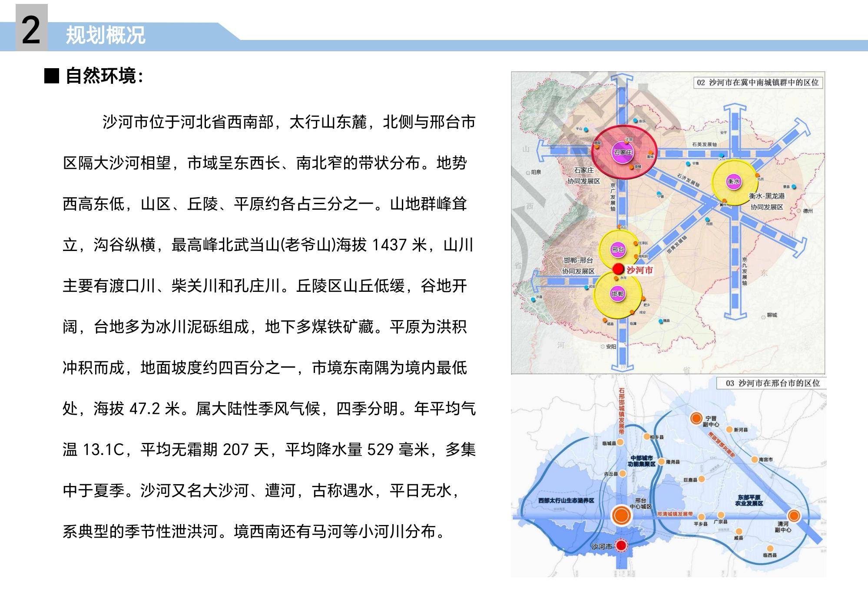Click the line mentioning "海拔 47.2 米"
This screenshot has height=601, width=868.
pyautogui.click(x=269, y=408)
